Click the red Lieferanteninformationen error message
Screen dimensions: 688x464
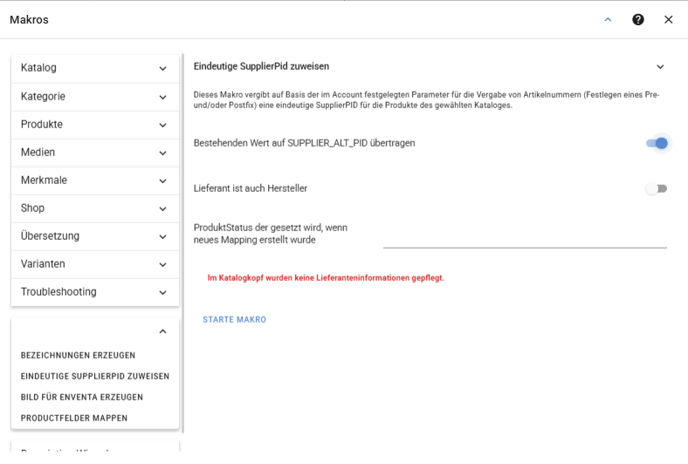(x=326, y=278)
